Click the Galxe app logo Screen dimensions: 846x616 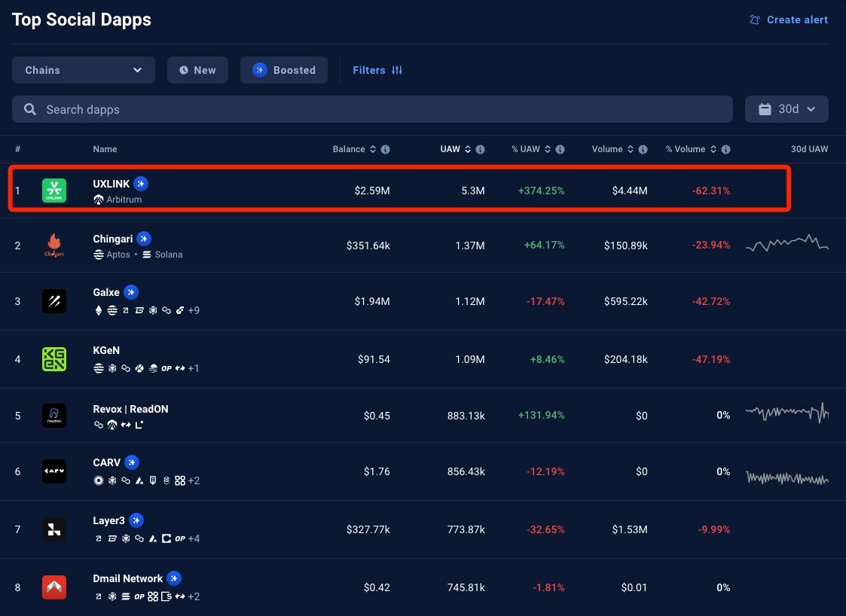pyautogui.click(x=54, y=301)
